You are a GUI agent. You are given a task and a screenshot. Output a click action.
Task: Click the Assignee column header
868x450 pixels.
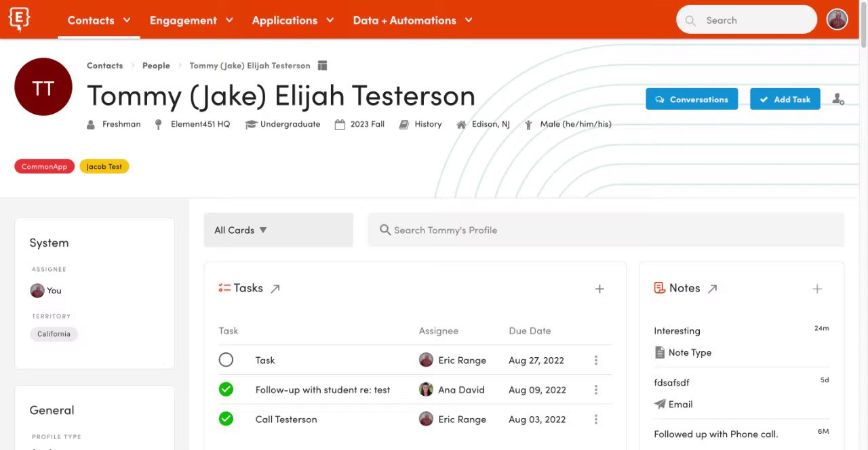click(x=439, y=331)
